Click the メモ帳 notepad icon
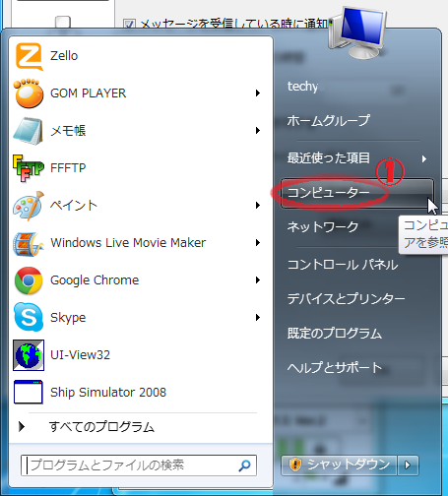The height and width of the screenshot is (496, 448). click(28, 131)
